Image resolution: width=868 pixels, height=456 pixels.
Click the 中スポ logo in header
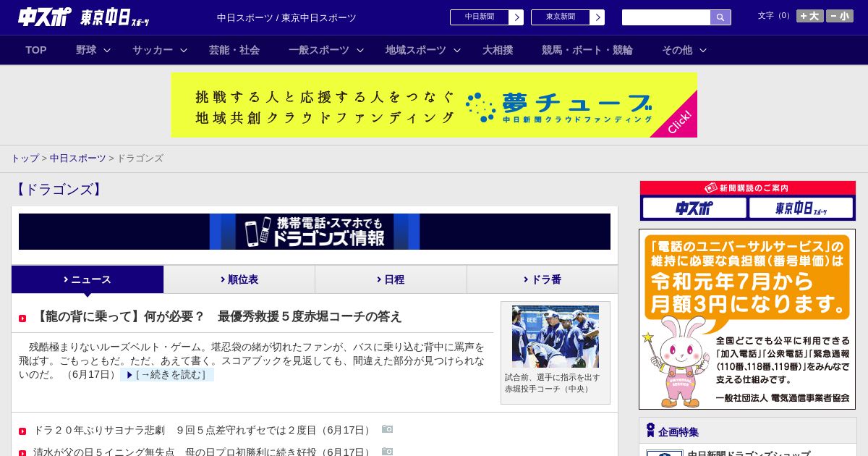(x=45, y=17)
